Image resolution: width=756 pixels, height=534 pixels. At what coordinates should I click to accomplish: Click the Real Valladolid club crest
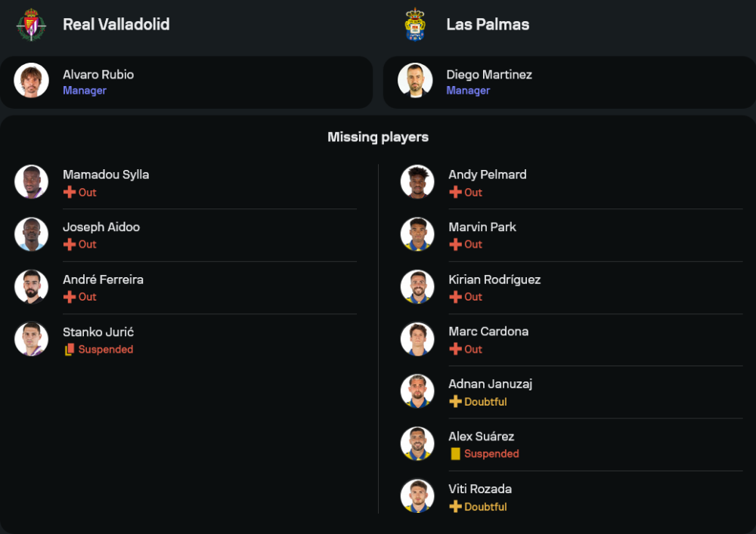pos(32,24)
